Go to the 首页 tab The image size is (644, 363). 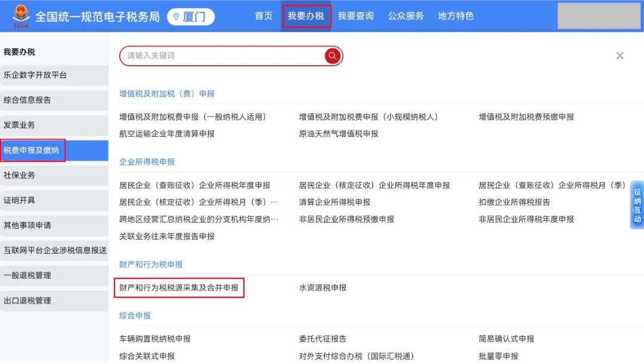pyautogui.click(x=264, y=16)
